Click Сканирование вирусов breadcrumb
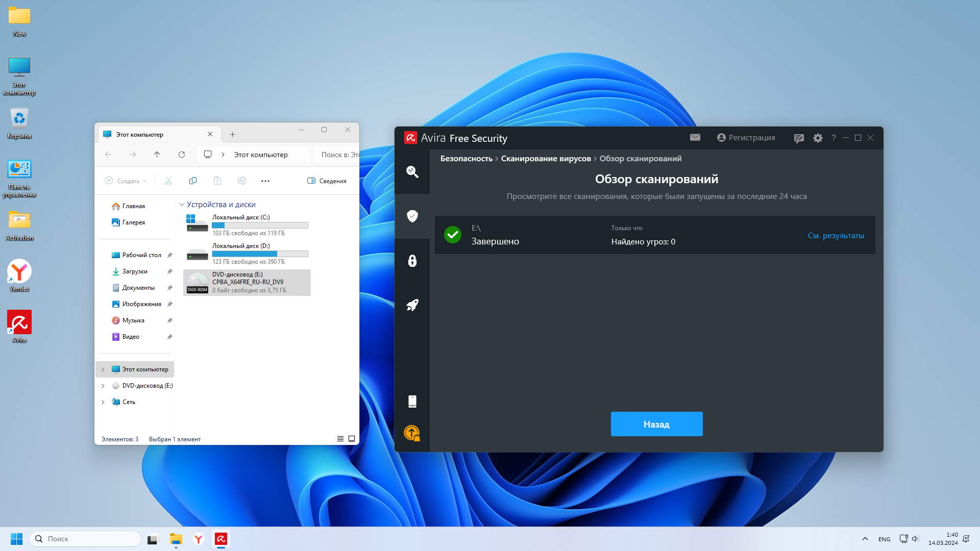 pos(546,159)
